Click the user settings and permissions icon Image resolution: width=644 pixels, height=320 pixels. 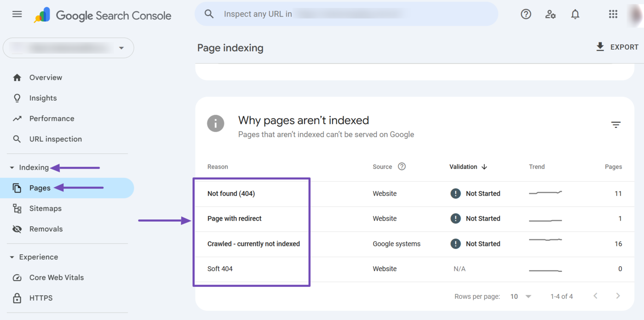click(x=550, y=14)
